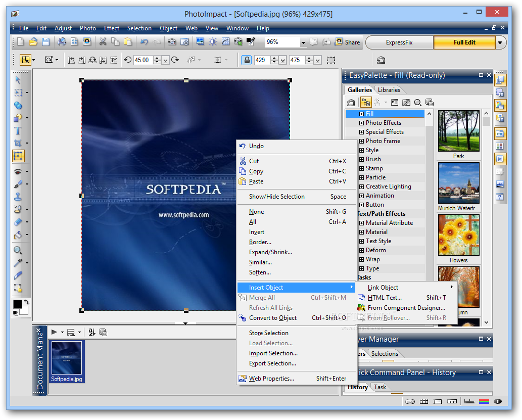Select the Pick tool arrow
522x420 pixels.
(x=18, y=80)
